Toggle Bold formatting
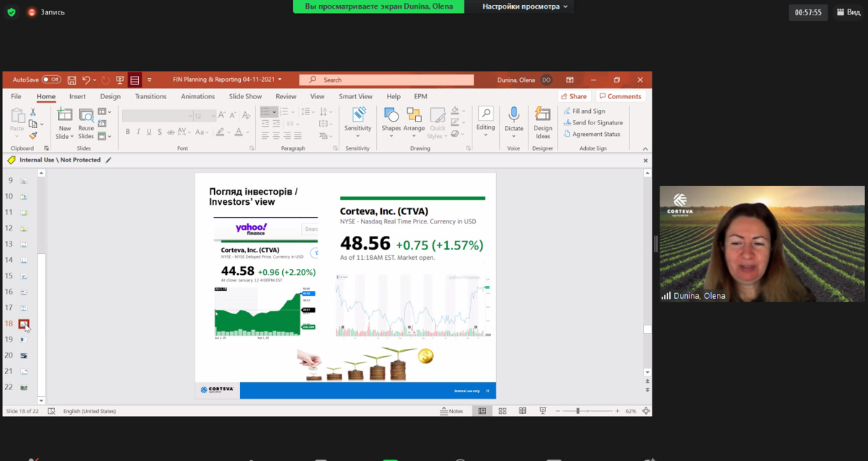This screenshot has width=868, height=461. click(128, 132)
